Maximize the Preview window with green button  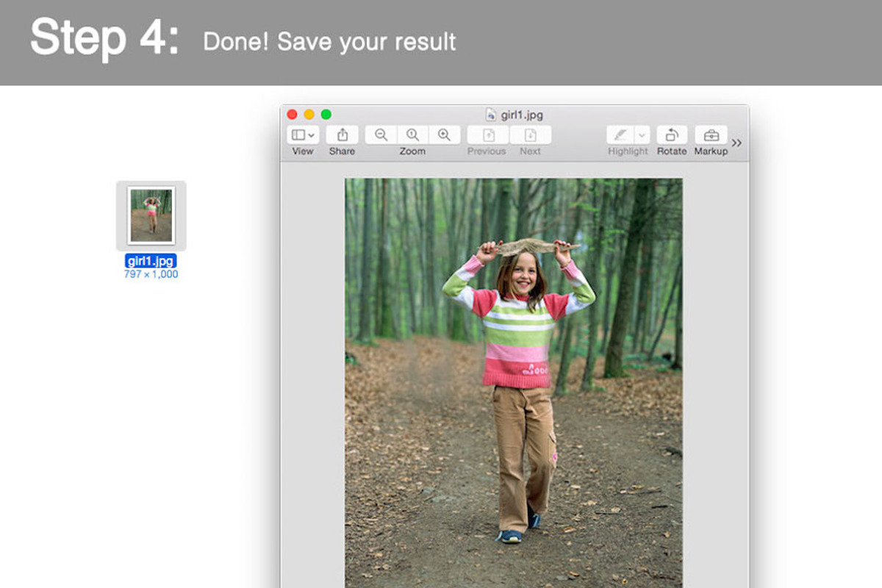[326, 114]
